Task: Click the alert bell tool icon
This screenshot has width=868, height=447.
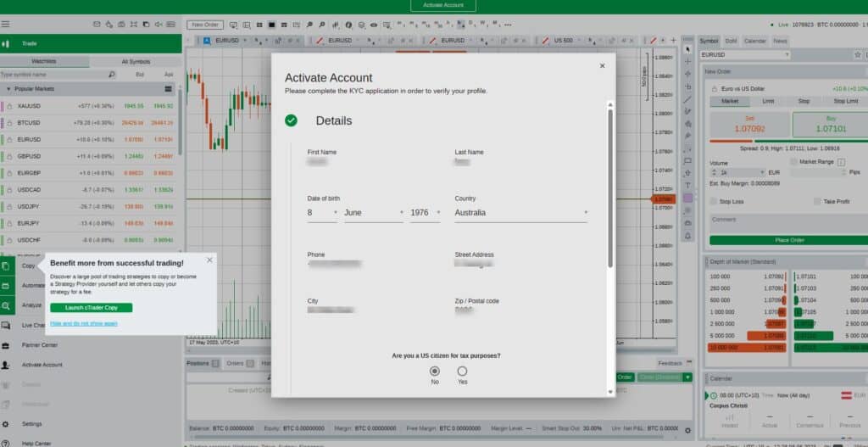Action: pyautogui.click(x=687, y=236)
